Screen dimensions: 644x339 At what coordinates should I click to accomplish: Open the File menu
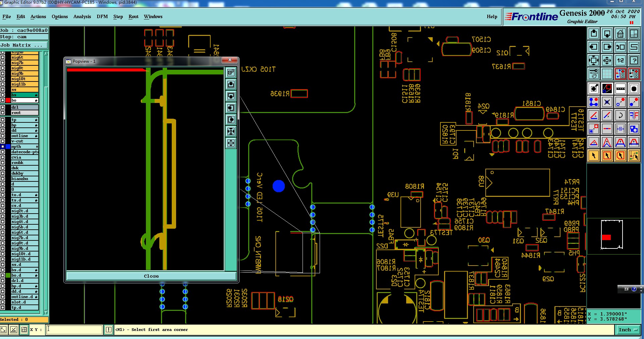click(x=7, y=16)
